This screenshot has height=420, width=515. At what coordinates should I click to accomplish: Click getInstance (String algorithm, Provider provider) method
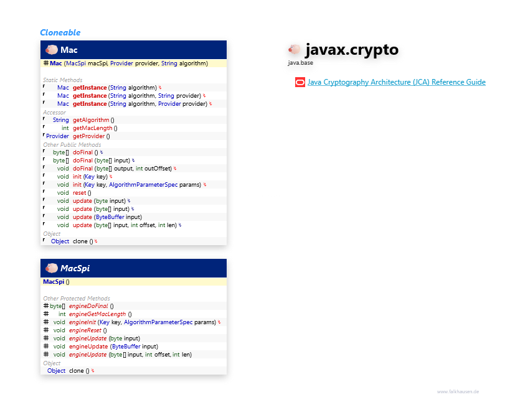pos(140,104)
